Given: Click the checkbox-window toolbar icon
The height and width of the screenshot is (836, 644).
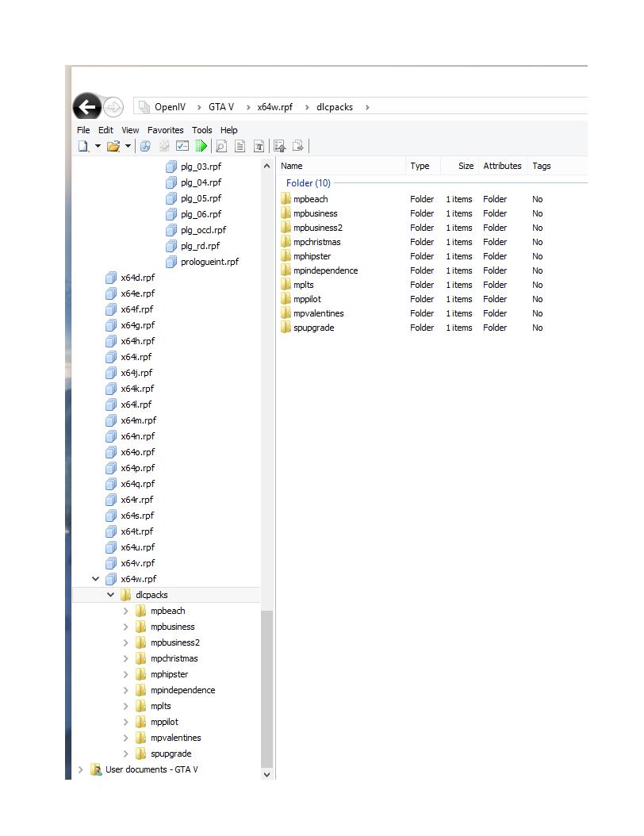Looking at the screenshot, I should tap(182, 146).
